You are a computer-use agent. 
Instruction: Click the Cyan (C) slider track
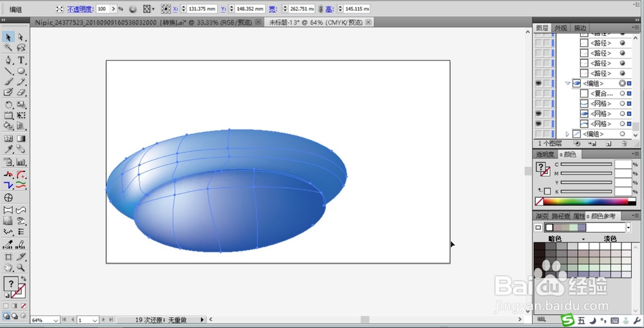(586, 164)
